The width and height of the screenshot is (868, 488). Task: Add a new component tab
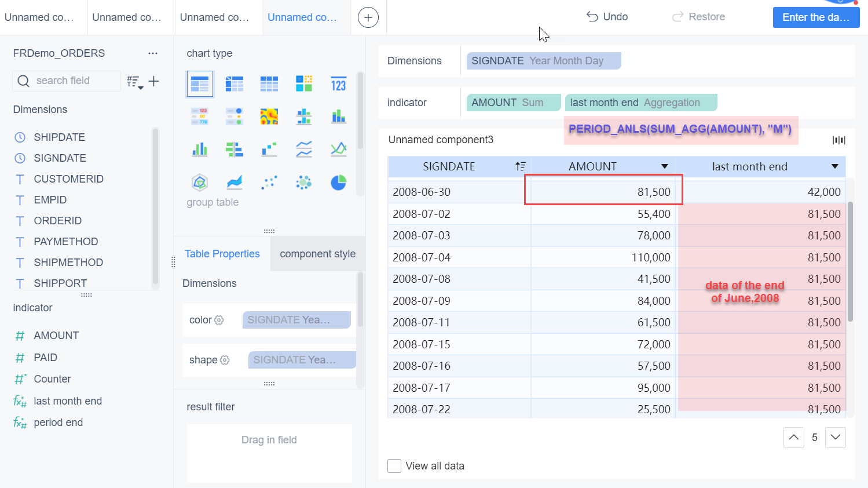click(368, 17)
